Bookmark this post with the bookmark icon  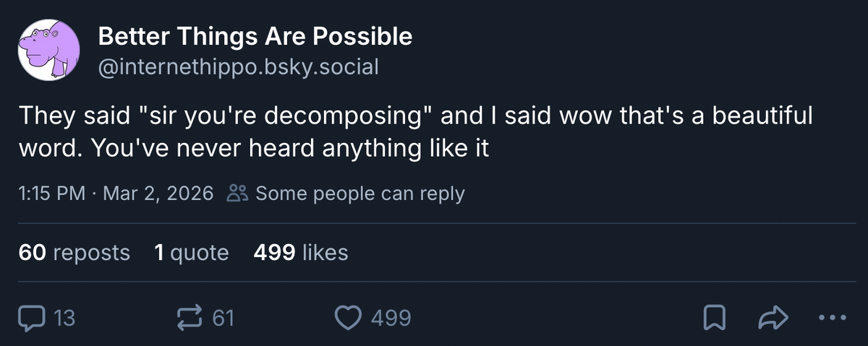[x=715, y=318]
